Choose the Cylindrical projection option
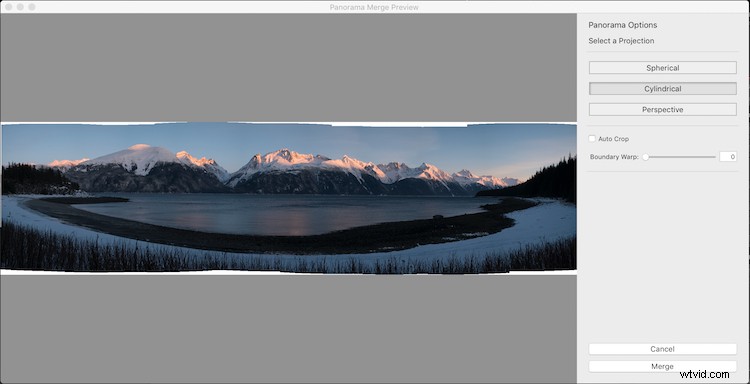 tap(662, 89)
